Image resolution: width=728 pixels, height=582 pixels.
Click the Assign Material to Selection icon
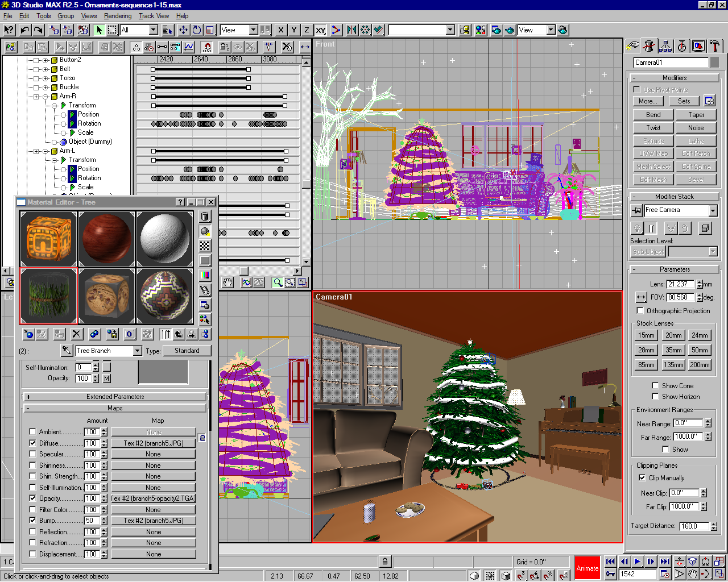pos(59,334)
